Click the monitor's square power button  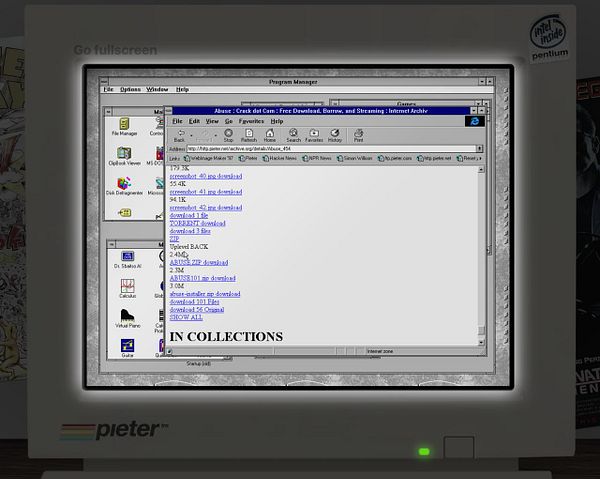tap(459, 448)
